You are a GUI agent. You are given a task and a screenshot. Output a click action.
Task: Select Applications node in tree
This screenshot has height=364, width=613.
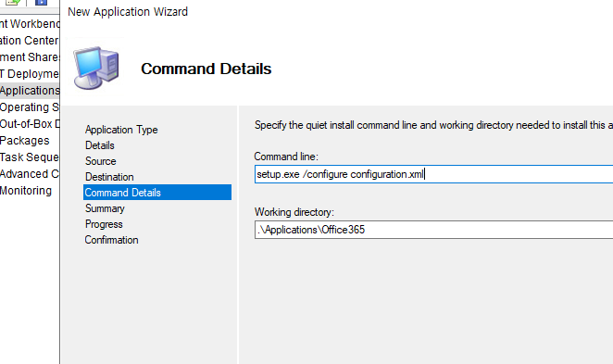[30, 91]
